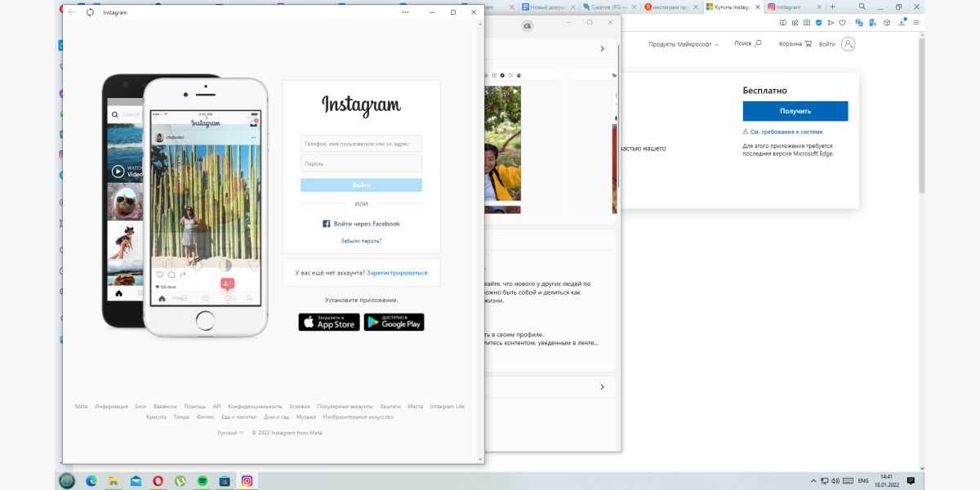Focus the Пароль password field
This screenshot has width=980, height=490.
(x=361, y=163)
